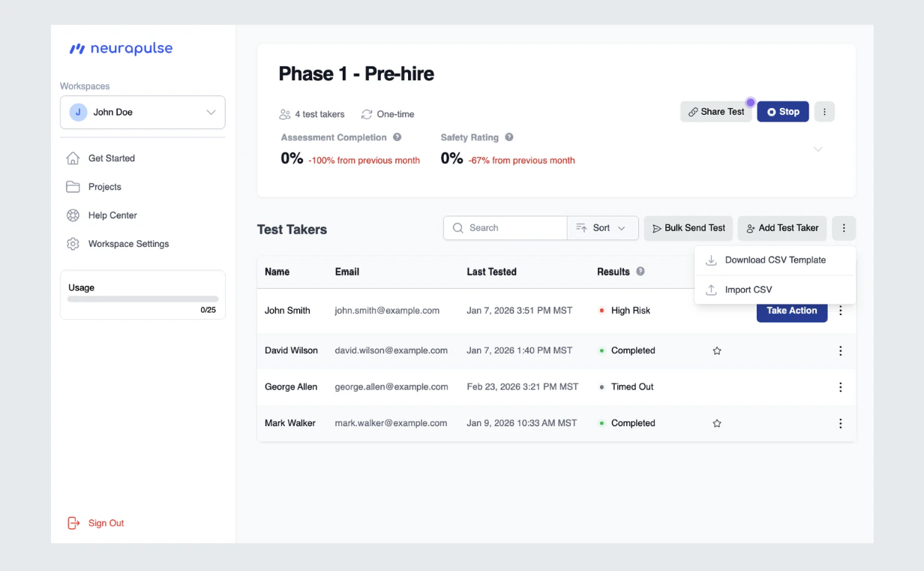
Task: Open the Sort dropdown
Action: pos(602,227)
